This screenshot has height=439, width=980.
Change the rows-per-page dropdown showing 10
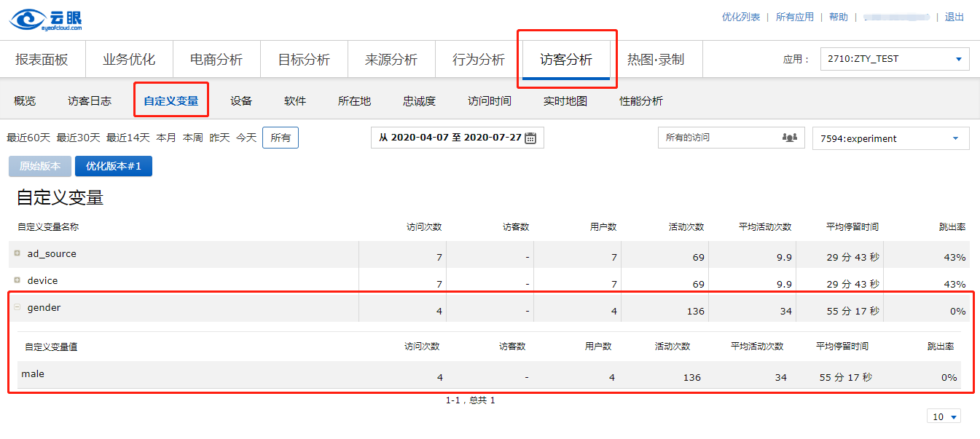pyautogui.click(x=945, y=416)
